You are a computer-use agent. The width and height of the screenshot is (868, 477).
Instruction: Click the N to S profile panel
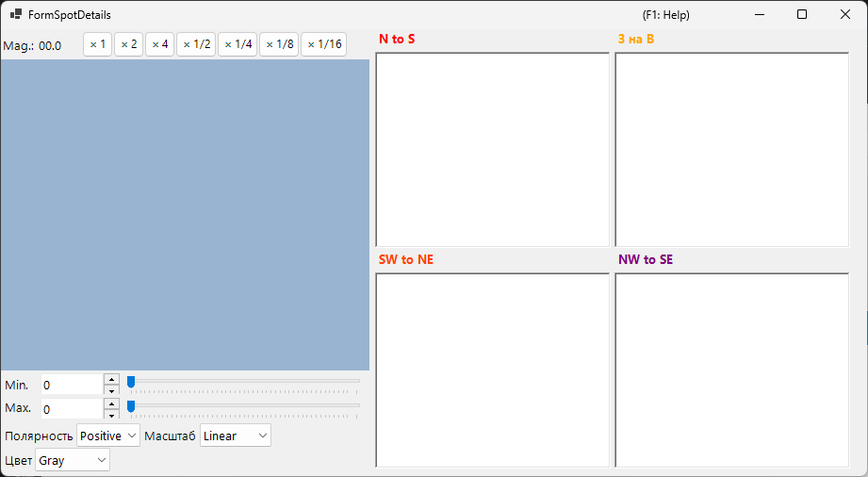(x=492, y=150)
